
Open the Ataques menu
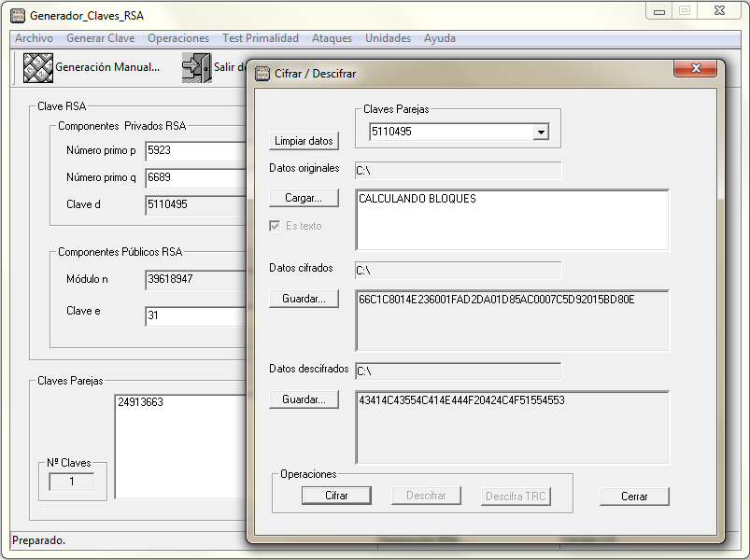[332, 38]
